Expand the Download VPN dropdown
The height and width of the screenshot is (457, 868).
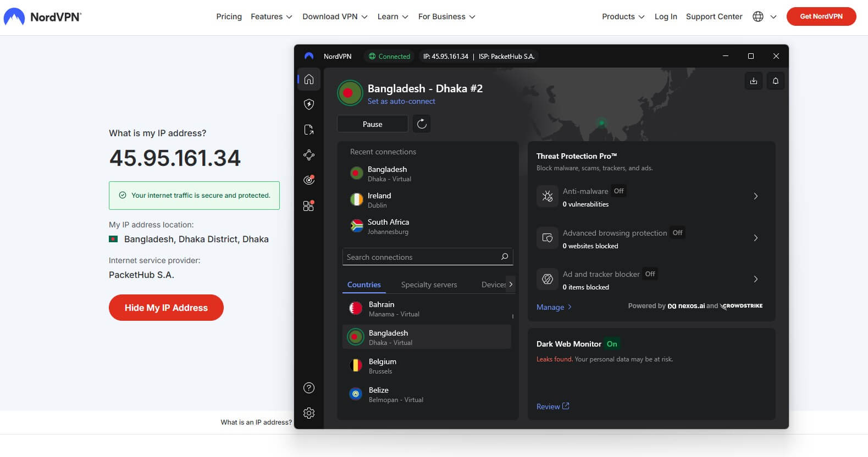[335, 16]
